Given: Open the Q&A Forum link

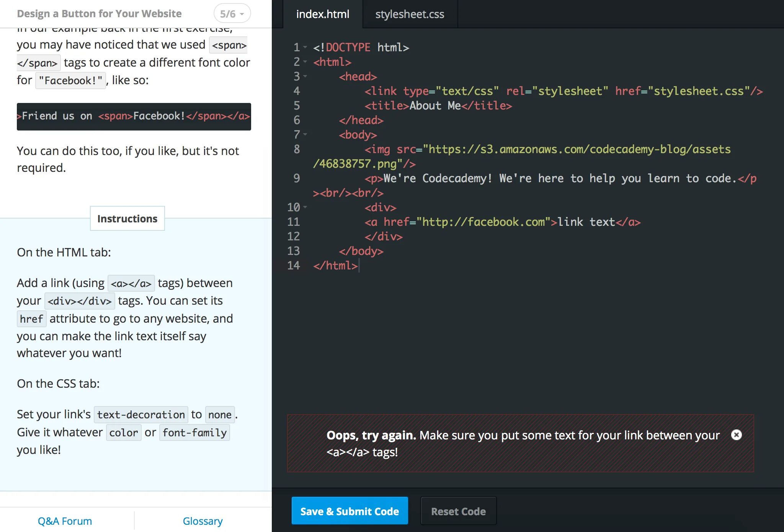Looking at the screenshot, I should tap(65, 521).
